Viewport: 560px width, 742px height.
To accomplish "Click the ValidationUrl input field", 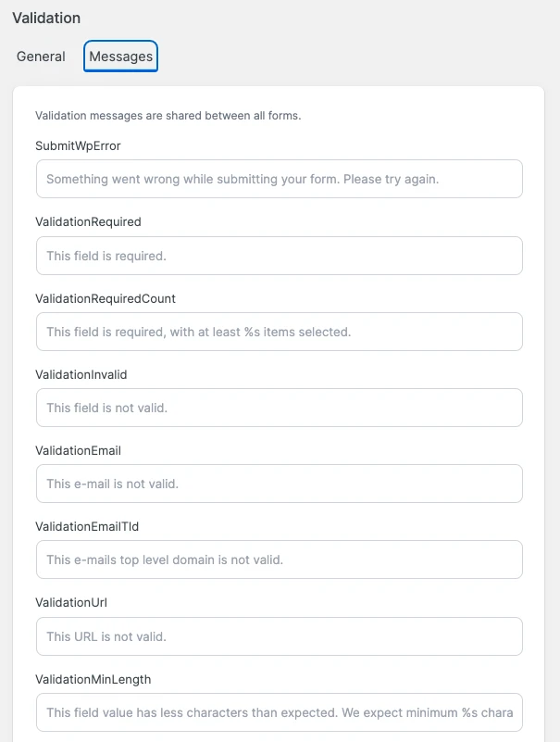I will pos(279,636).
